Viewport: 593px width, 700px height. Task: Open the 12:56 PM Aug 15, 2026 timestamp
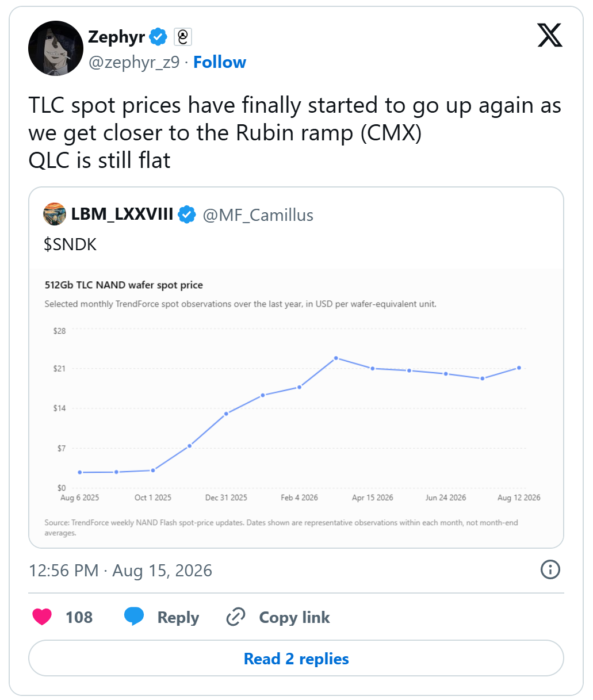(121, 571)
